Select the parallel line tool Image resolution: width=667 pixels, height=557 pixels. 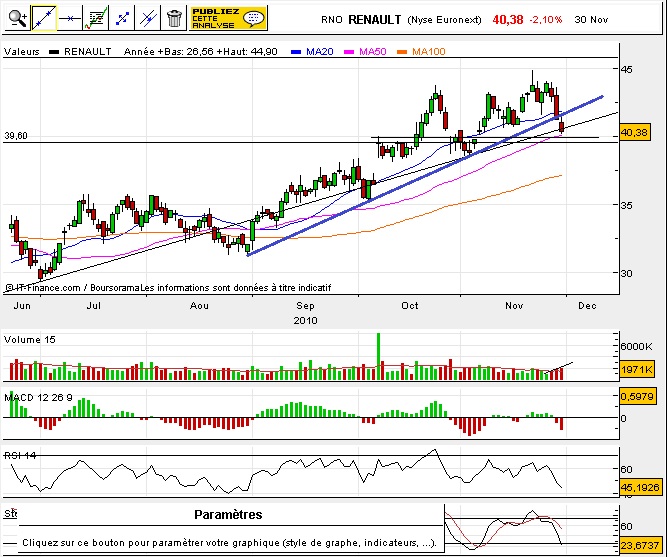pyautogui.click(x=148, y=18)
